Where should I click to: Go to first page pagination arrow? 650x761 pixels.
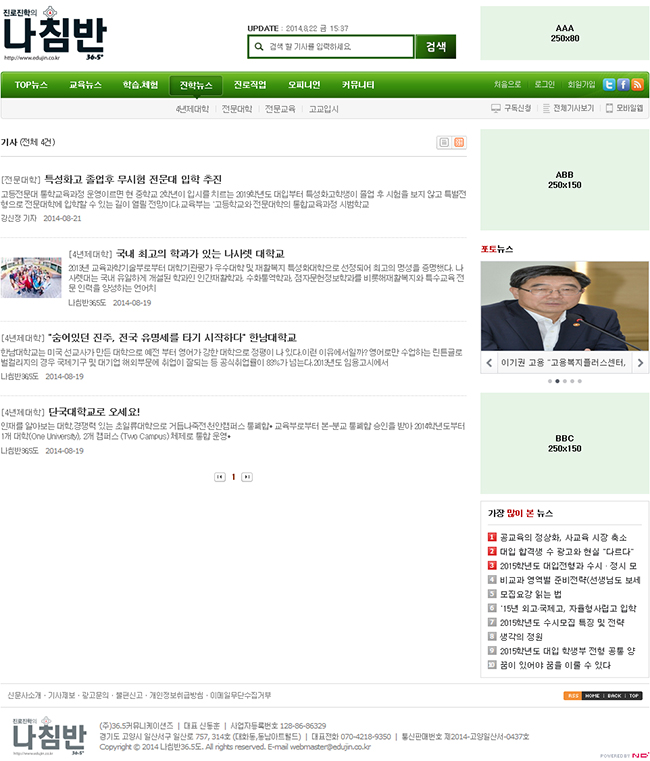tap(219, 477)
